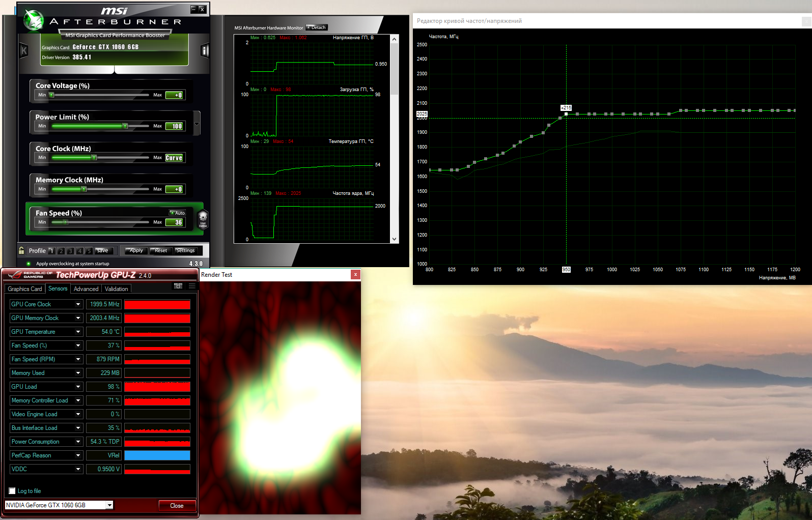Switch to Sensors tab in GPU-Z
Screen dimensions: 812x520
click(x=58, y=288)
